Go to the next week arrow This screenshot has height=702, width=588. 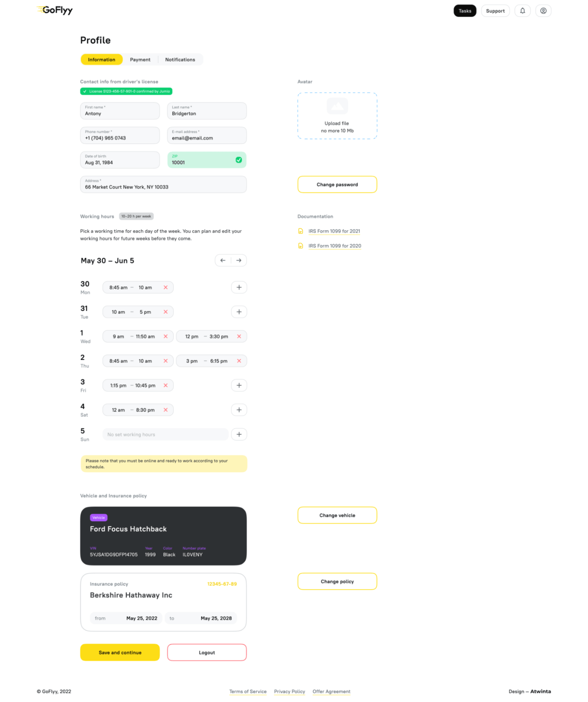coord(239,260)
